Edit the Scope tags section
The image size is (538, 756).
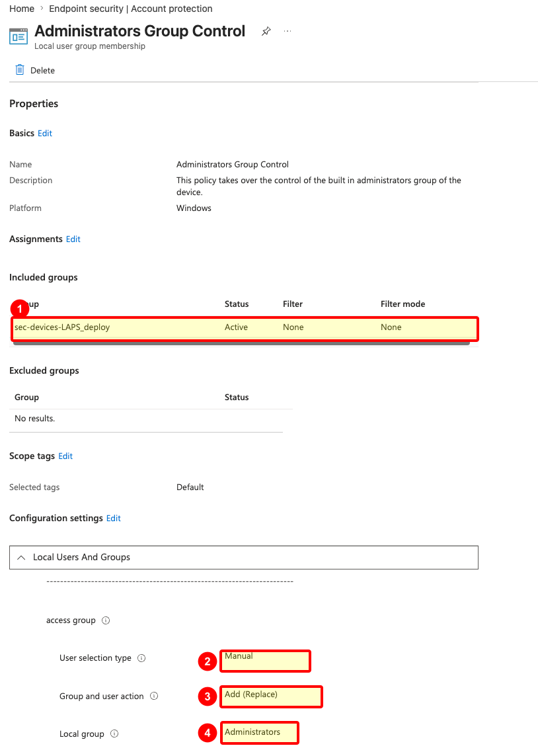(65, 456)
